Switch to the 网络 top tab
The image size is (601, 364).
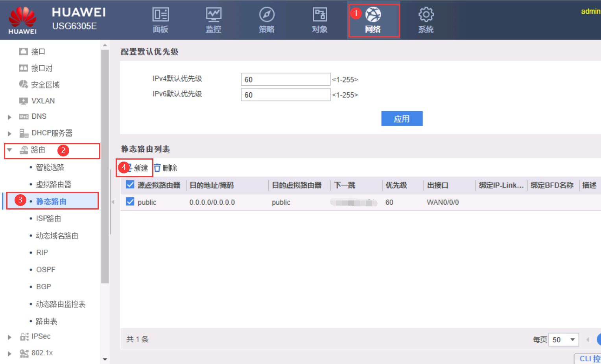[x=373, y=20]
